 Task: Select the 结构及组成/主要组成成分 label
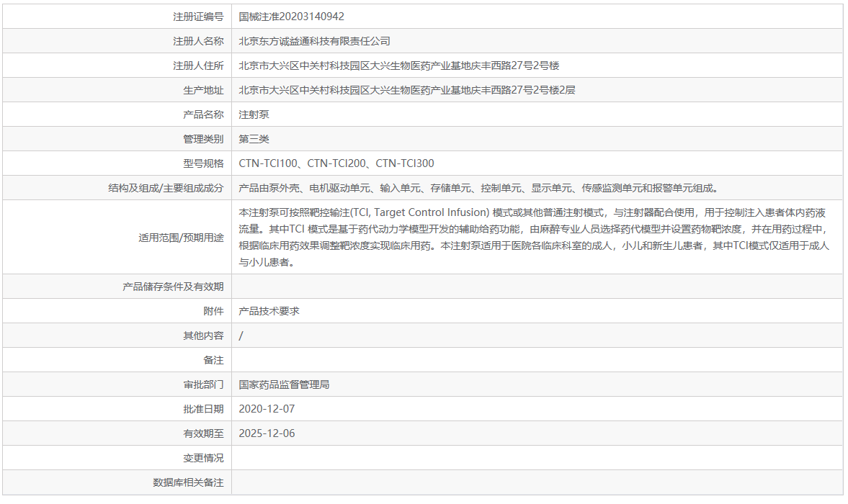166,188
